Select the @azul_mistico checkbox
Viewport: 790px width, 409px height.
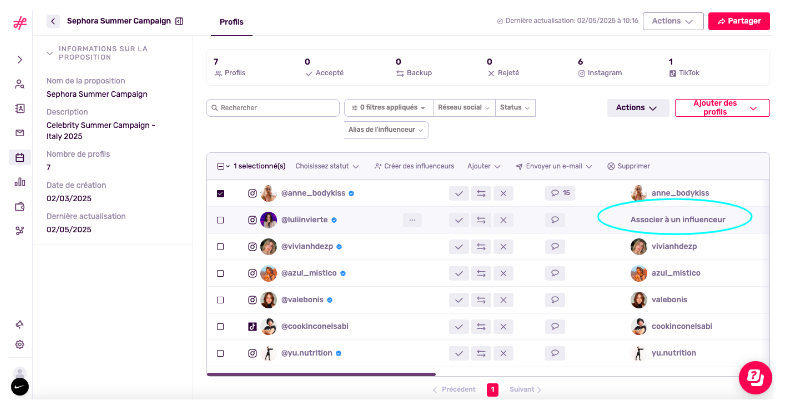220,273
